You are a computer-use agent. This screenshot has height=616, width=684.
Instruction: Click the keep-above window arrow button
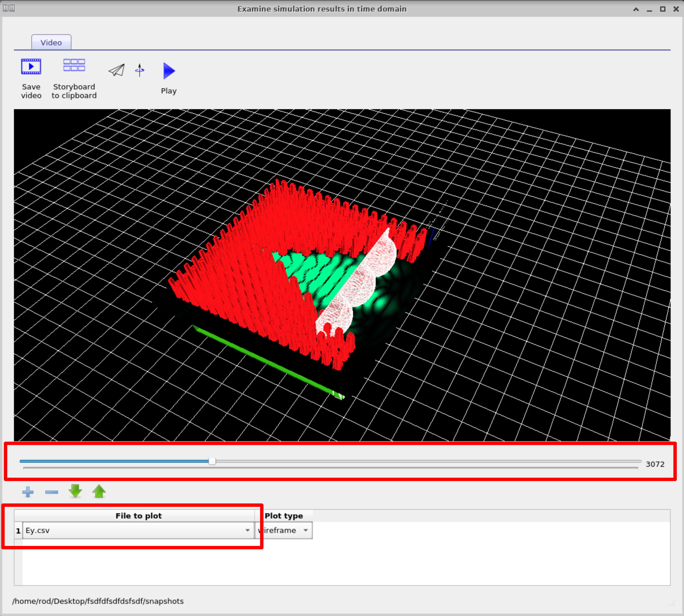(636, 9)
